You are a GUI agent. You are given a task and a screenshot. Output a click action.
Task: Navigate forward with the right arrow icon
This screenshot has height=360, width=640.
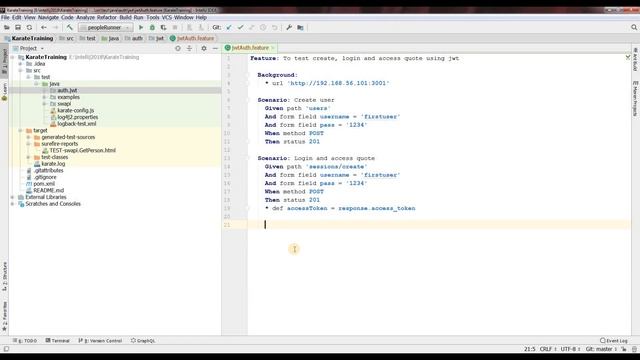pos(56,27)
